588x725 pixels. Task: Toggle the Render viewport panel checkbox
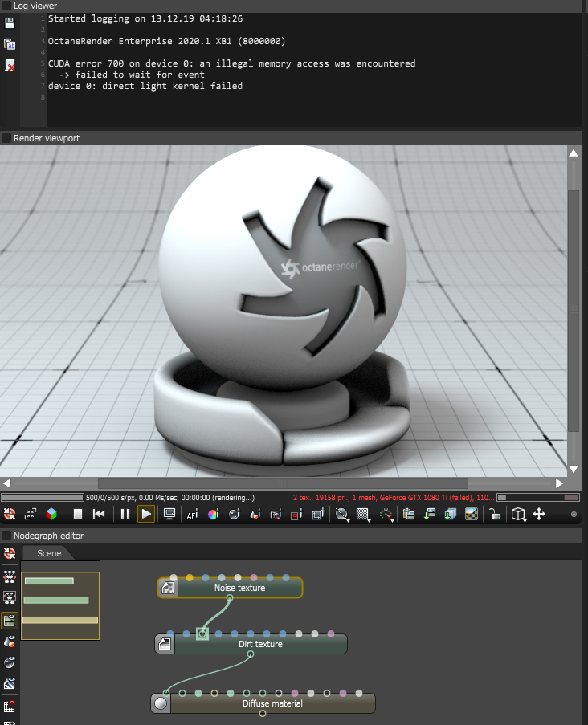click(x=6, y=138)
